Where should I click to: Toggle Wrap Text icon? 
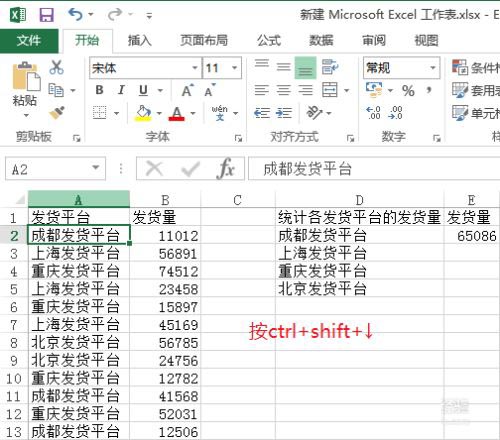[330, 68]
